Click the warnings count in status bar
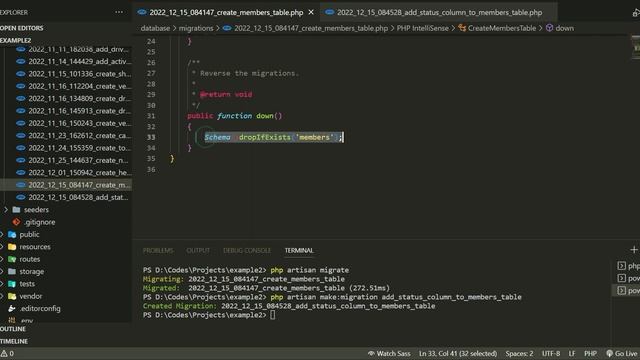The width and height of the screenshot is (640, 360). 7,353
